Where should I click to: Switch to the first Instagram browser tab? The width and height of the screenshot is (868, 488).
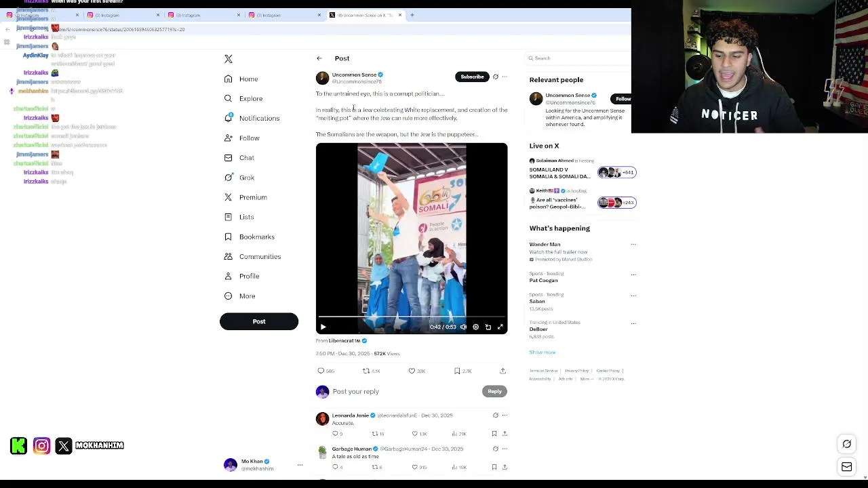coord(43,15)
